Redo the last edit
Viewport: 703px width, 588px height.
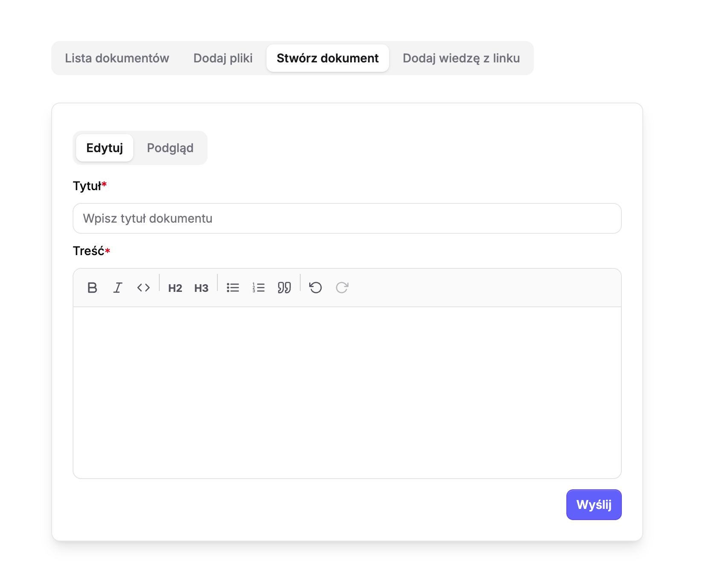[342, 288]
